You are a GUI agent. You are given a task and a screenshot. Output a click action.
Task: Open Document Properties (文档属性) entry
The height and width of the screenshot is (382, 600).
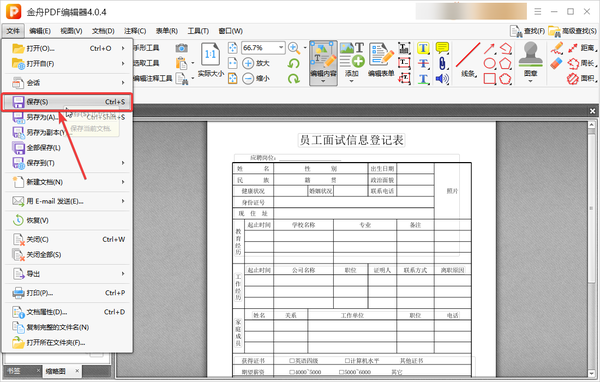[x=67, y=312]
